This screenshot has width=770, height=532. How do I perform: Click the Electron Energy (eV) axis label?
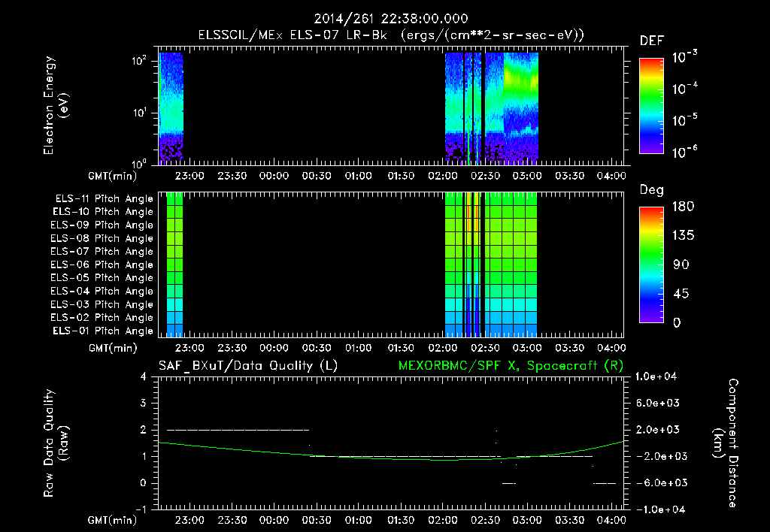[x=56, y=105]
